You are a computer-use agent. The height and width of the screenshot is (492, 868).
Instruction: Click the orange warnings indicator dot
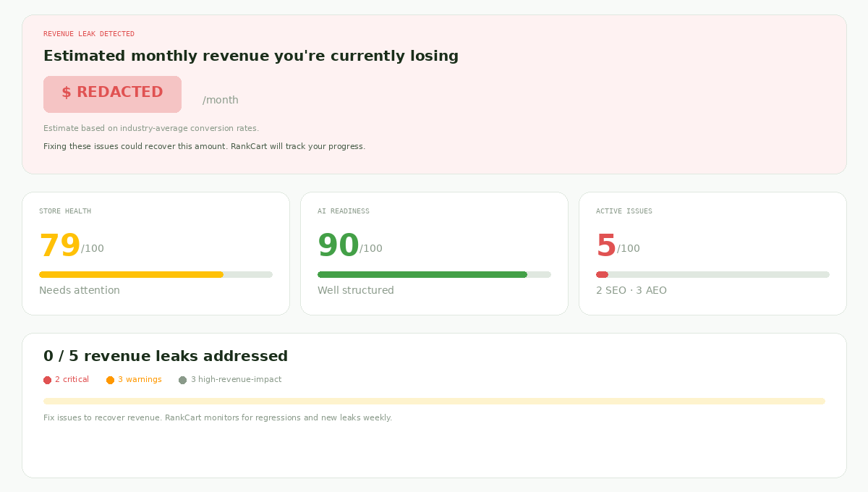click(111, 379)
